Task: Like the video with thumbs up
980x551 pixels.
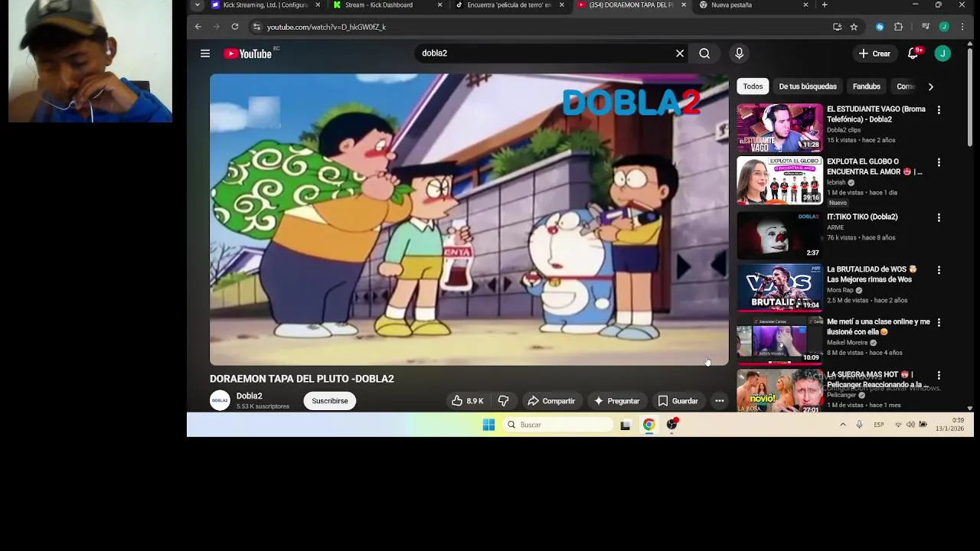Action: click(x=468, y=401)
